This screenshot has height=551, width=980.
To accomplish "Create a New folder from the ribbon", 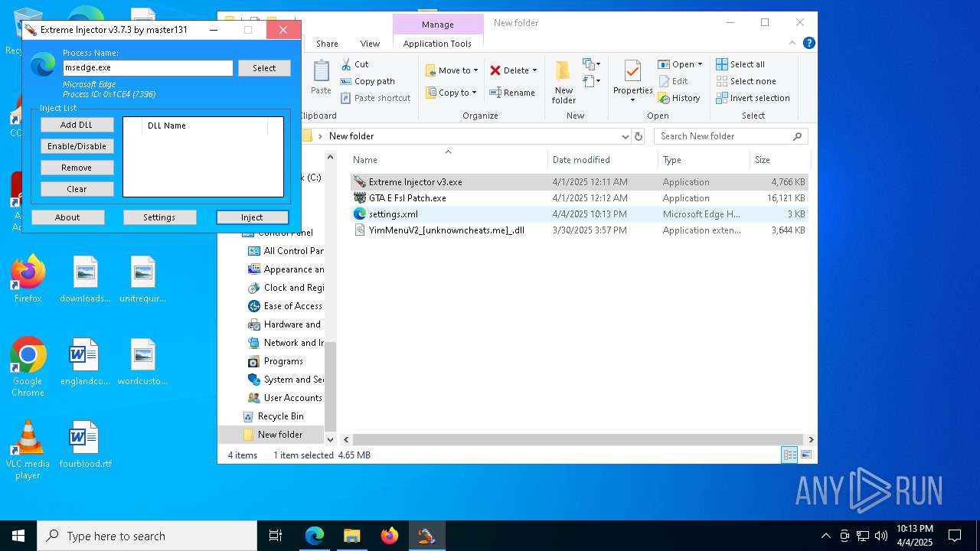I will [563, 82].
